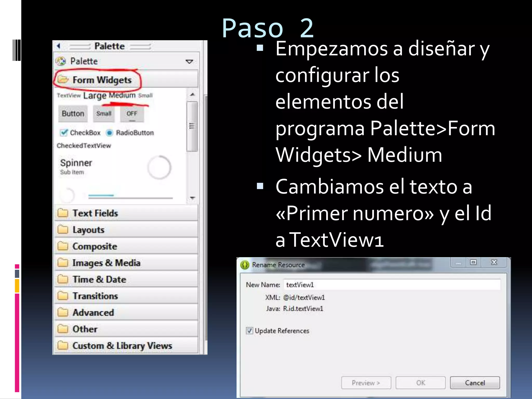Expand the Time & Date category
Viewport: 532px width, 399px height.
[x=126, y=279]
